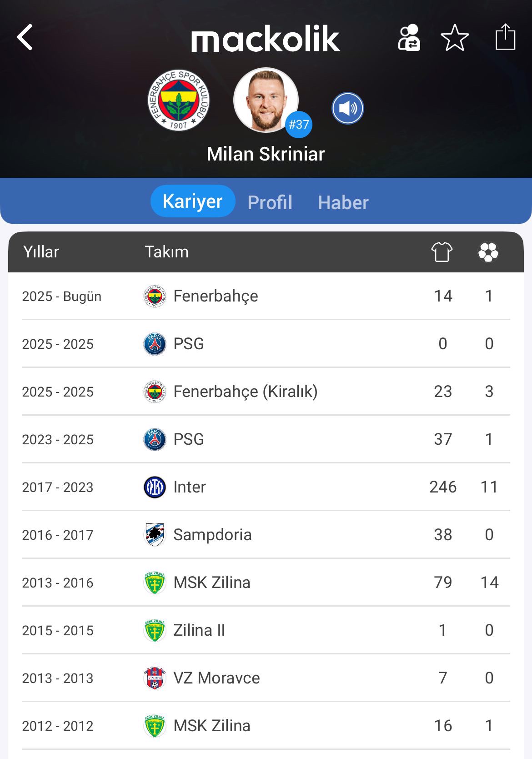
Task: Tap the Fenerbahçe club crest in header
Action: pyautogui.click(x=179, y=101)
